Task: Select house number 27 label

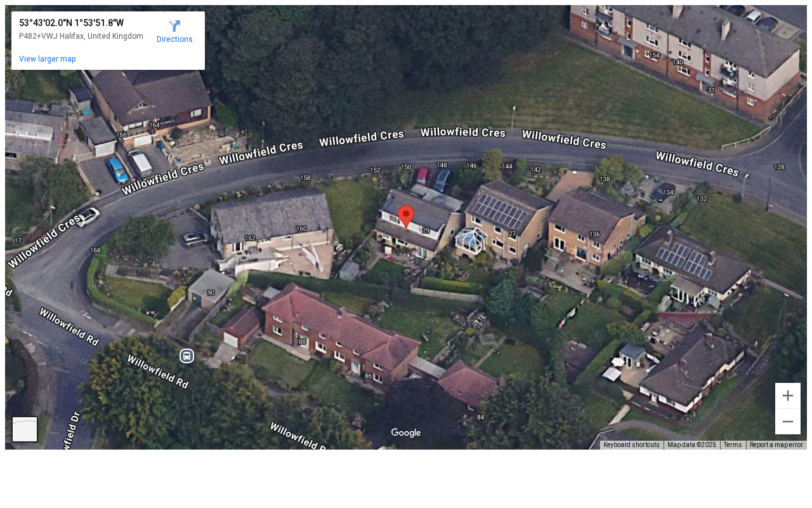Action: pyautogui.click(x=512, y=234)
